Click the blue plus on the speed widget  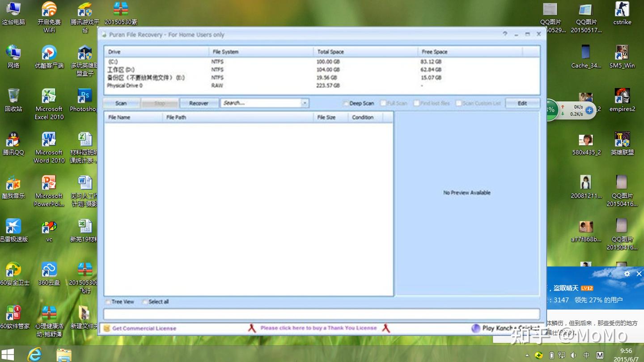tap(589, 110)
